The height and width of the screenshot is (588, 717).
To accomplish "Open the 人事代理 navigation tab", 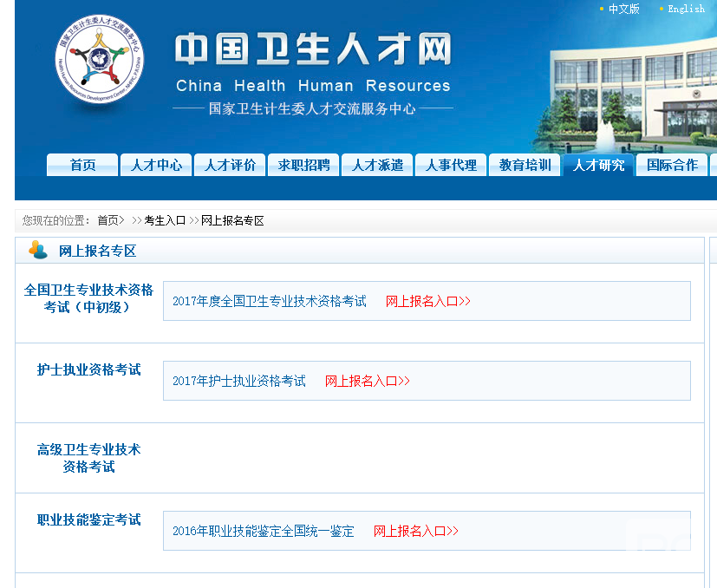I will click(451, 165).
